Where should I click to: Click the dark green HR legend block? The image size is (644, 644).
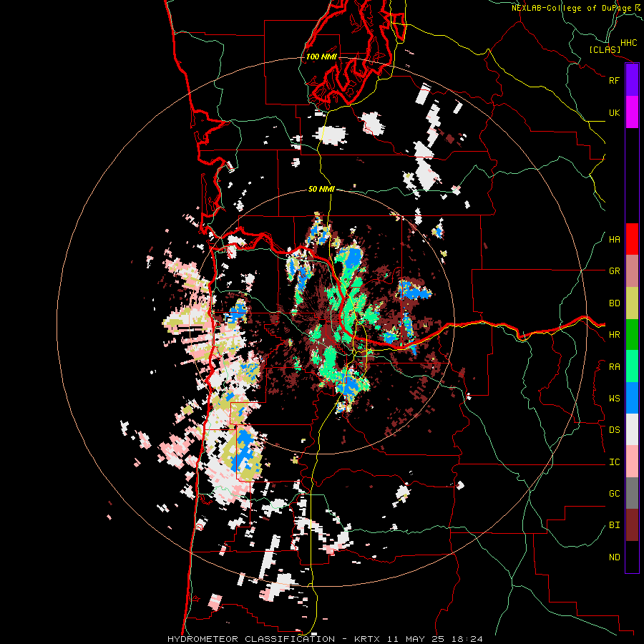[632, 334]
